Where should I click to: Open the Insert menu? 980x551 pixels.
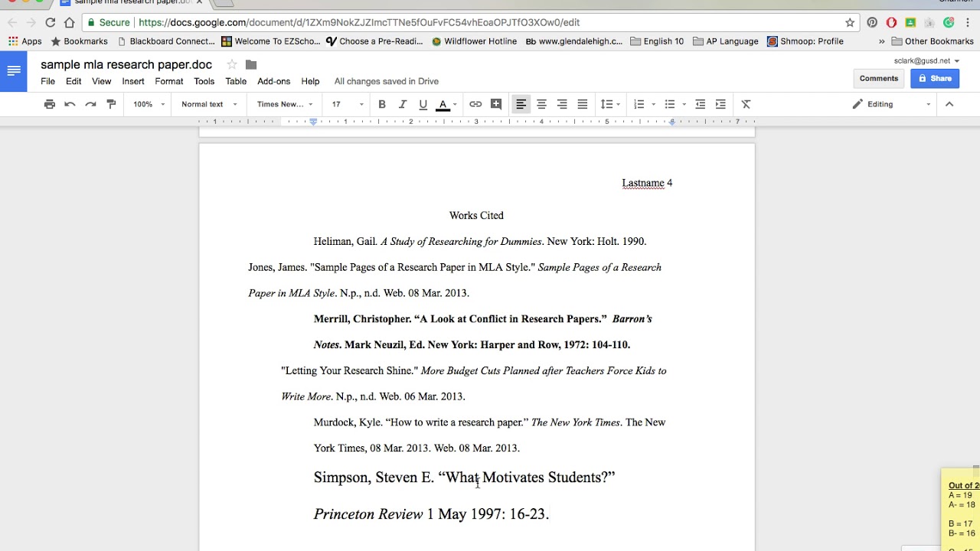pyautogui.click(x=133, y=81)
